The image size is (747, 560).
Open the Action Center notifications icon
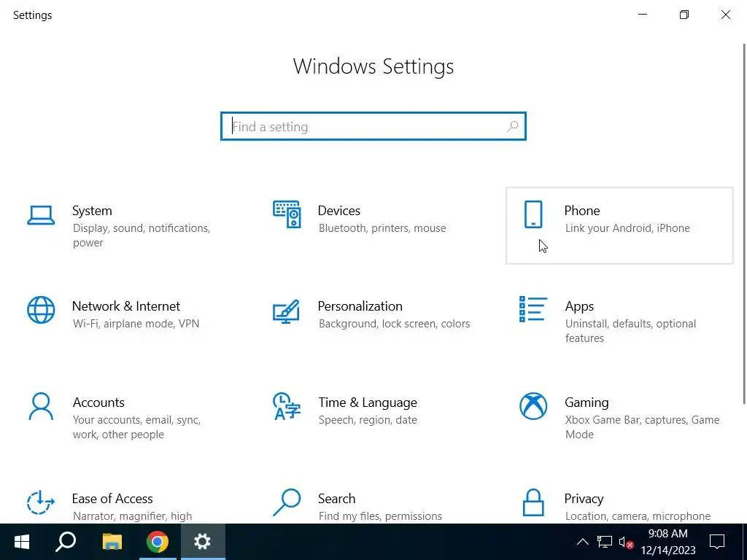[717, 542]
